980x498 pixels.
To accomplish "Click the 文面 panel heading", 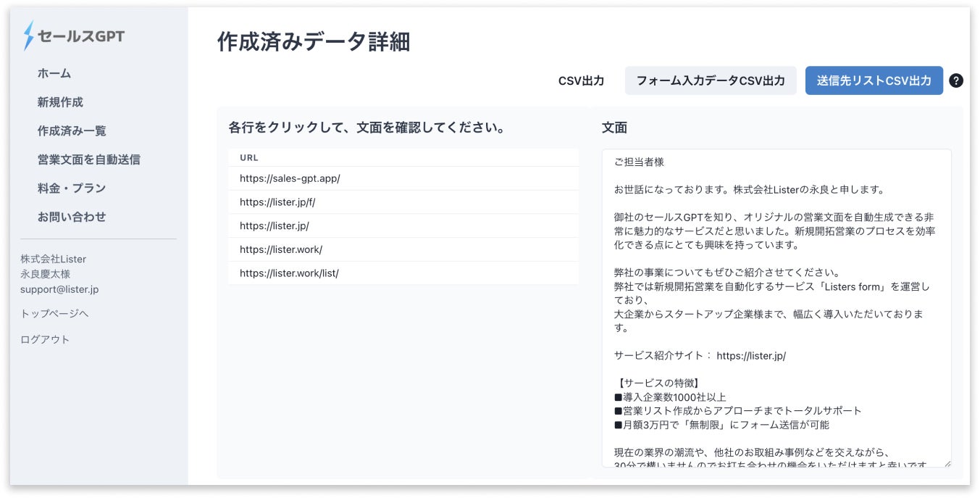I will [x=614, y=128].
